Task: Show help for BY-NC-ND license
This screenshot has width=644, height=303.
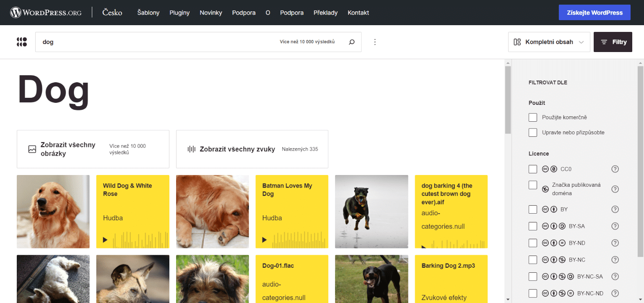Action: click(615, 293)
